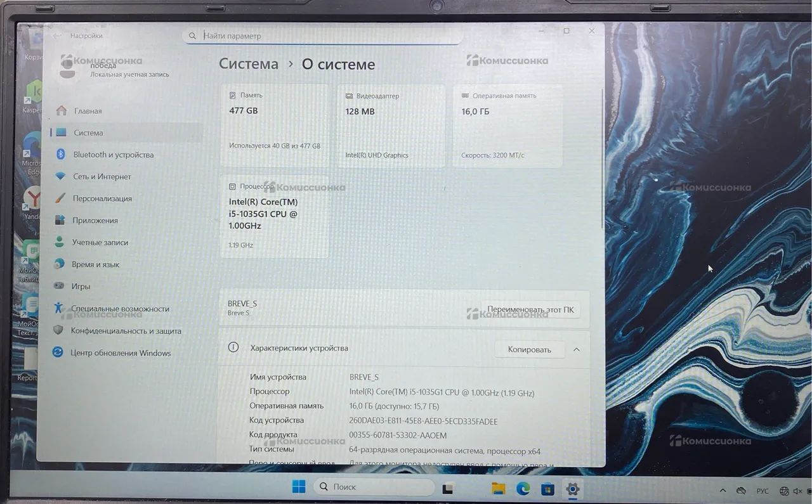Open the Windows Start menu
The image size is (812, 504).
(x=298, y=487)
